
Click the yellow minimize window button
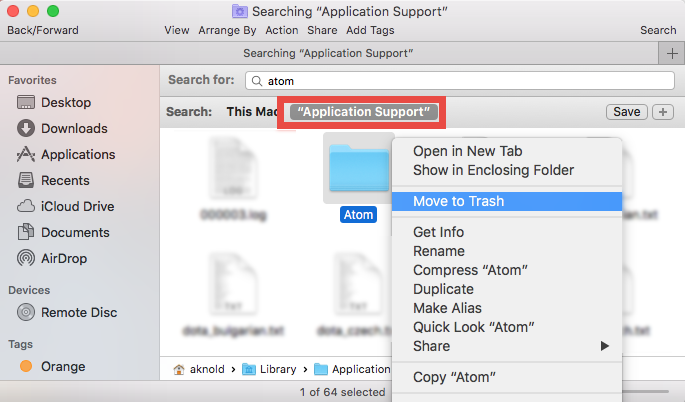coord(33,11)
